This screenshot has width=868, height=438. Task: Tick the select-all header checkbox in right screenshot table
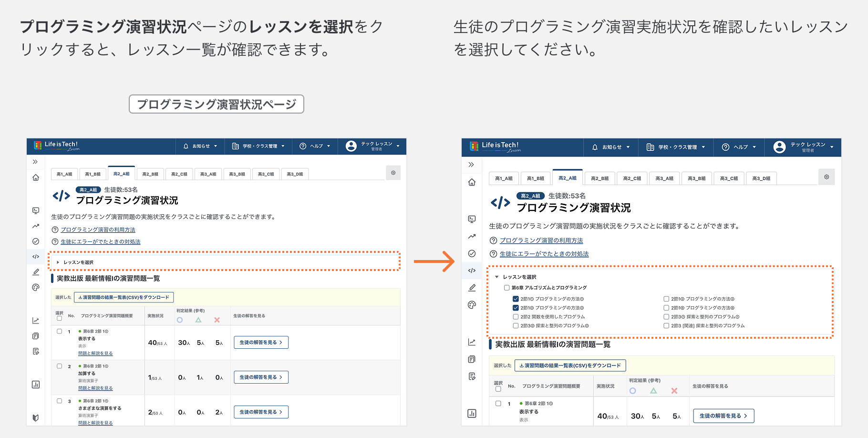(498, 389)
